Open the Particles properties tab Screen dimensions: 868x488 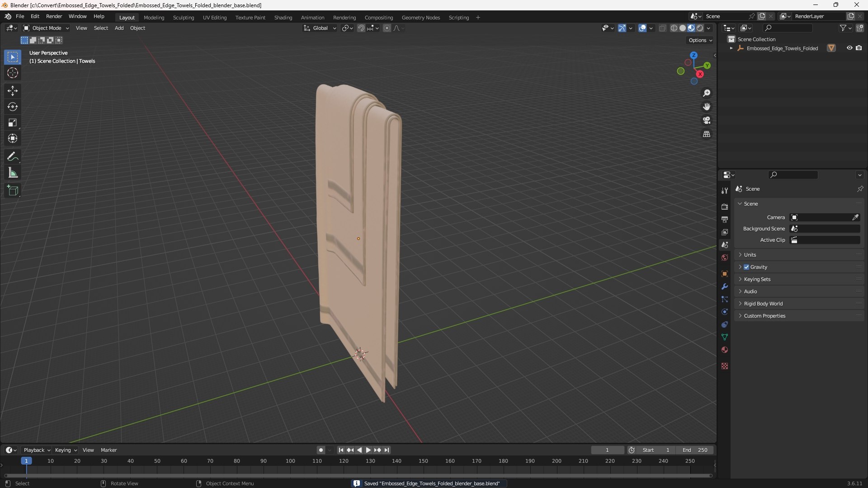725,299
